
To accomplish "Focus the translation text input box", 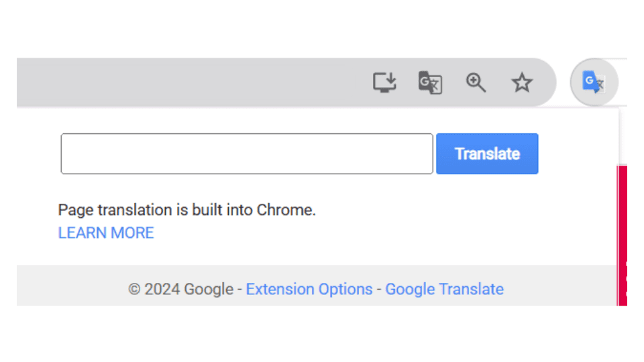I will pos(247,154).
